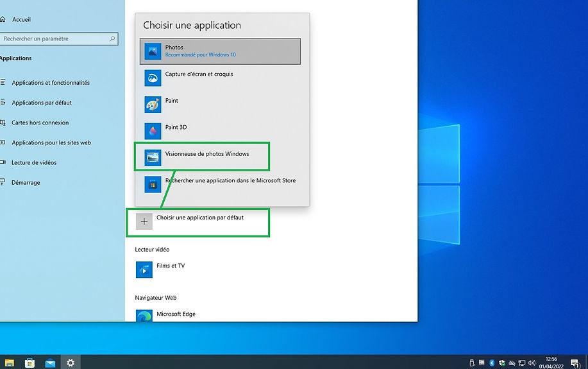The height and width of the screenshot is (369, 588).
Task: Open Windows Security tray icon
Action: coord(501,363)
